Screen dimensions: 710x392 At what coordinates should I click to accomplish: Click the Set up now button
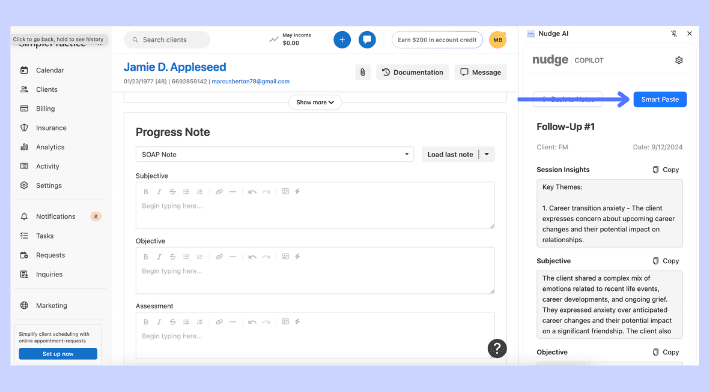(58, 354)
